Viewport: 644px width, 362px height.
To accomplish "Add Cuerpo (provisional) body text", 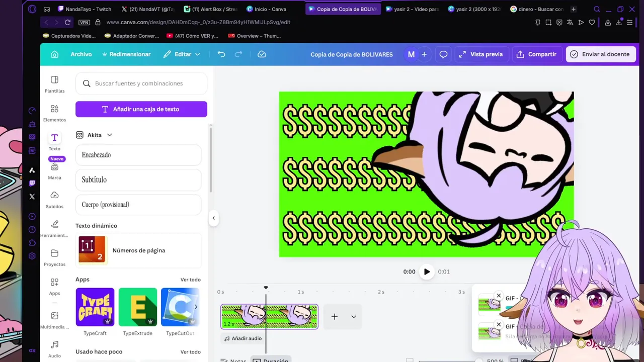I will (138, 205).
